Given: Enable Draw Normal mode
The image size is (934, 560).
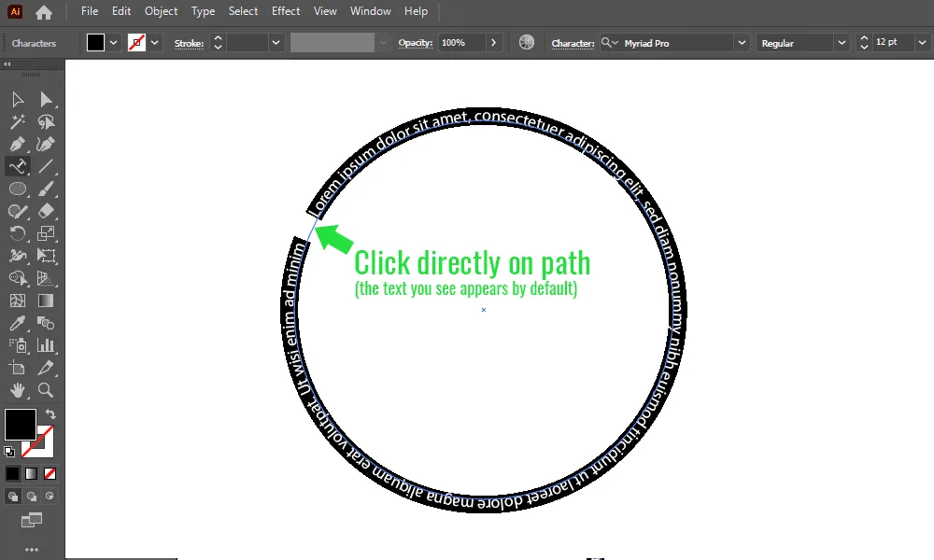Looking at the screenshot, I should pyautogui.click(x=12, y=496).
